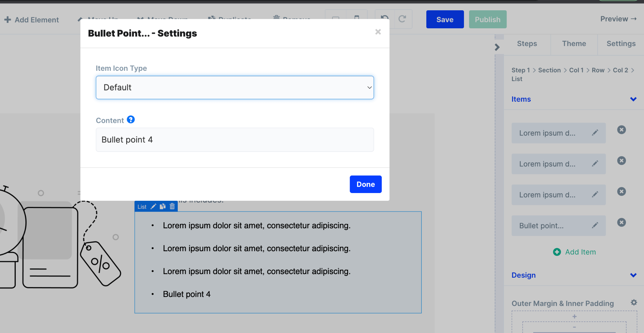The width and height of the screenshot is (644, 333).
Task: Edit the second Lorem ipsum item pencil
Action: tap(595, 163)
